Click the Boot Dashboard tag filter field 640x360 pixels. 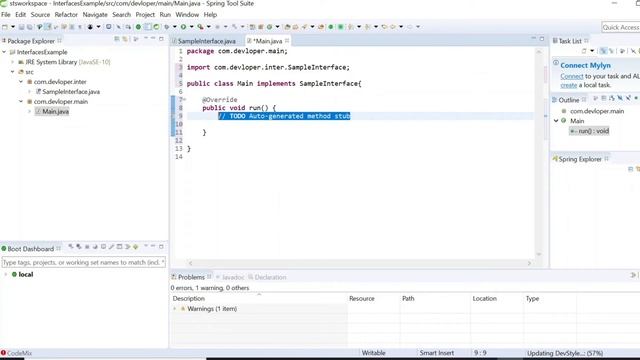[x=83, y=262]
